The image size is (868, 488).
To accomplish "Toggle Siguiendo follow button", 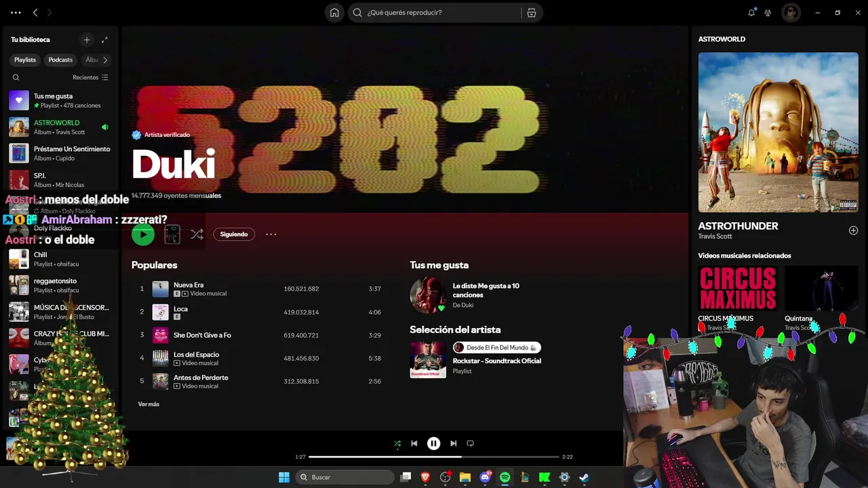I will (234, 235).
